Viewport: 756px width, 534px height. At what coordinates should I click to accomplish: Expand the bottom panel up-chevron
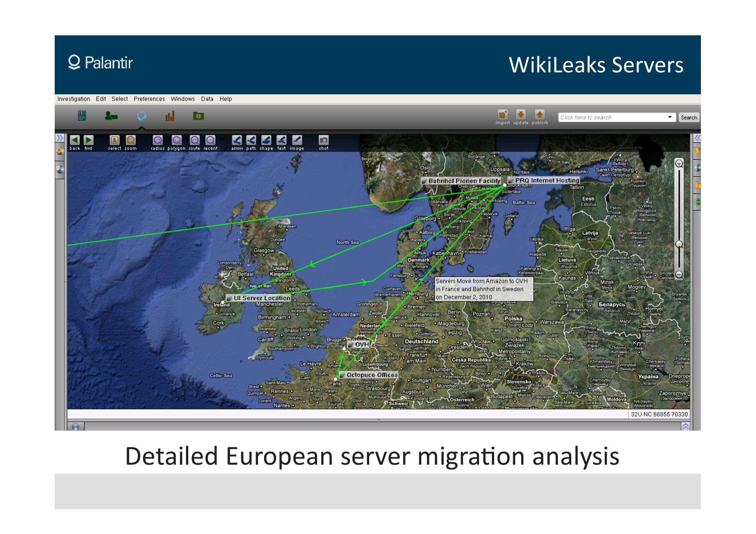(685, 426)
